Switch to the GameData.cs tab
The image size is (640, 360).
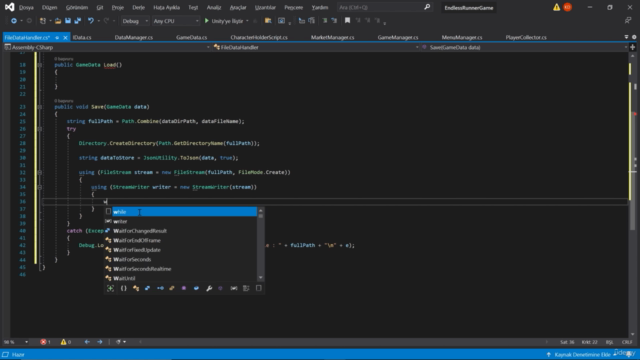tap(191, 37)
